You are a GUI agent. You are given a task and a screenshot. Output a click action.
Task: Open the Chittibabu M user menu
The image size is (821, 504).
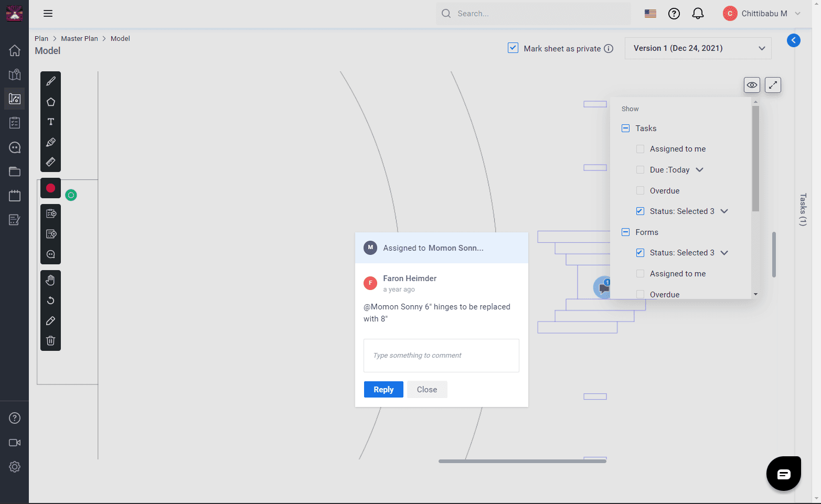coord(762,14)
